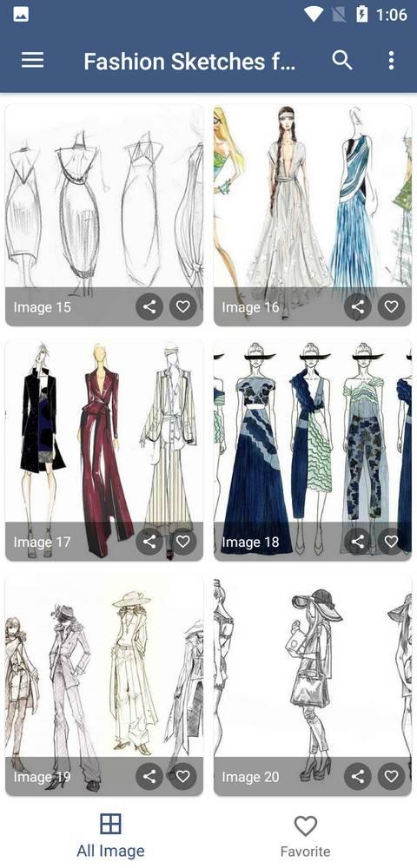417x868 pixels.
Task: Share Image 19 sketch
Action: click(x=149, y=776)
